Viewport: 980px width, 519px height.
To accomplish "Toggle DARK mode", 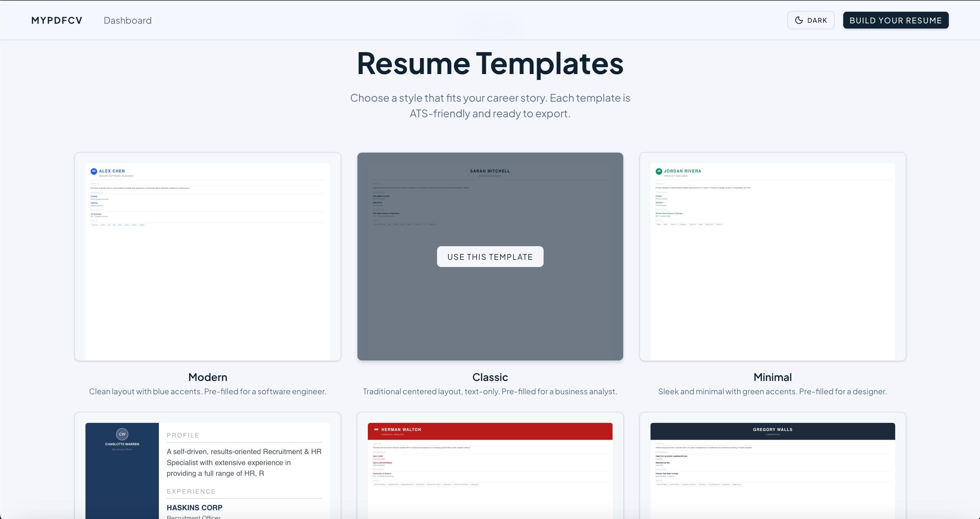I will tap(811, 20).
